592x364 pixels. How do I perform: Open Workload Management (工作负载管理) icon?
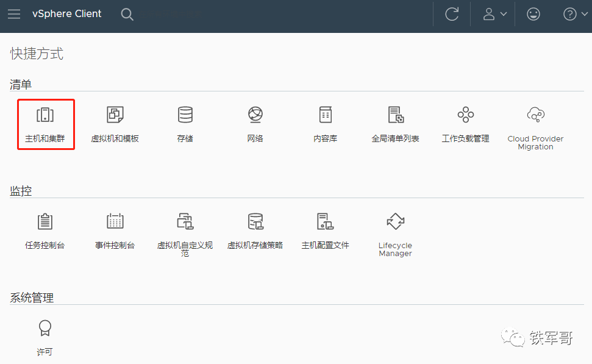tap(465, 115)
